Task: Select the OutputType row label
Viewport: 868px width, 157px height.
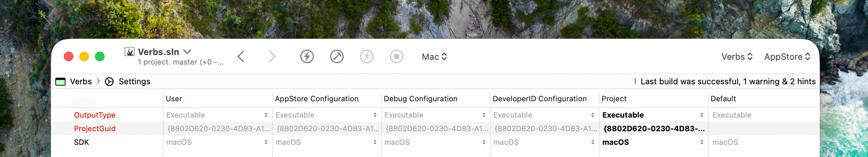Action: point(95,115)
